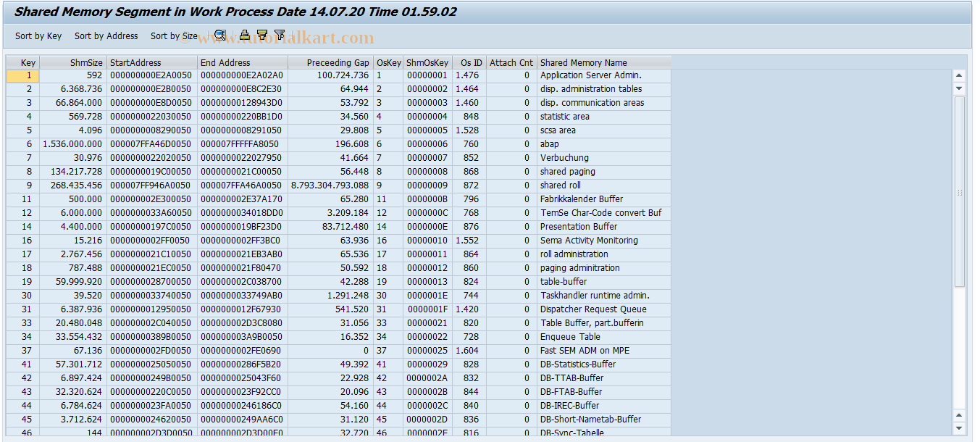Viewport: 980px width, 442px height.
Task: Click the Sort ascending icon
Action: pyautogui.click(x=245, y=35)
